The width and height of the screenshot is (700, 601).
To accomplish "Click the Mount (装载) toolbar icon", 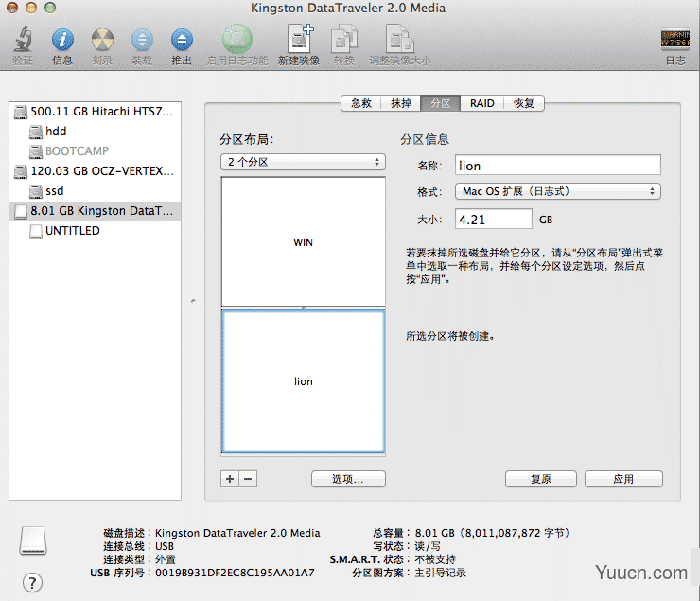I will pos(142,40).
